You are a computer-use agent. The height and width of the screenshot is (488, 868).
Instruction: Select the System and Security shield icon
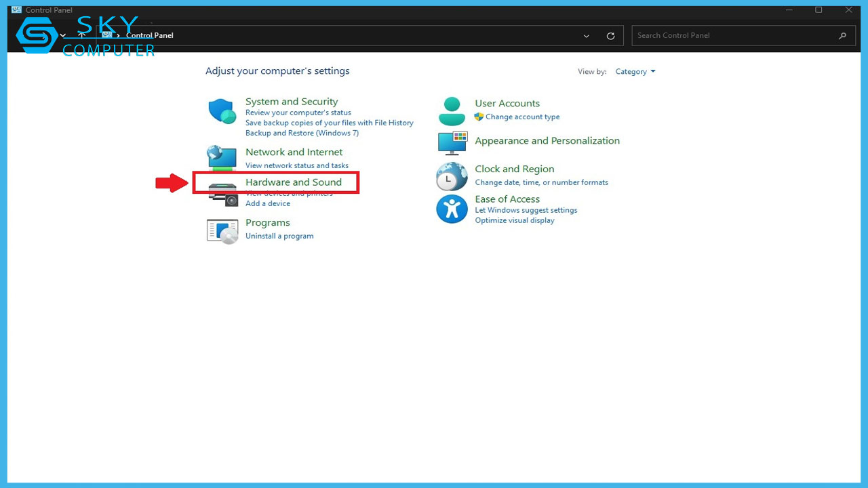click(x=221, y=109)
